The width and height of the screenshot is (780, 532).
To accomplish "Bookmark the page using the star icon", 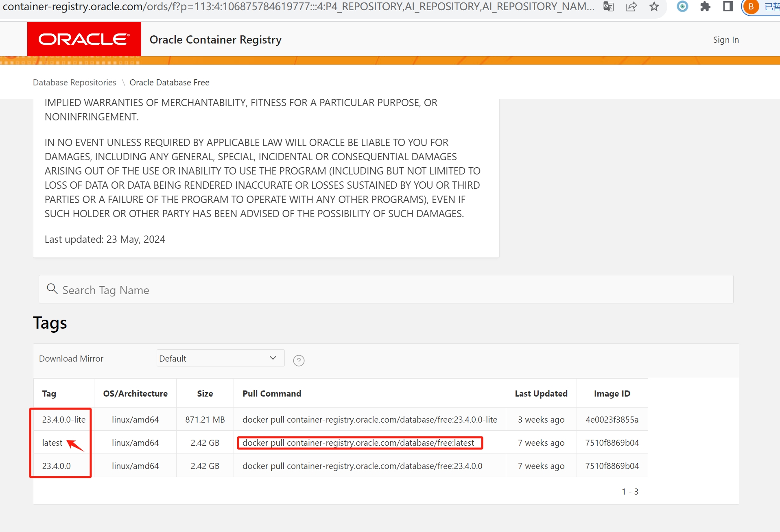I will click(654, 7).
